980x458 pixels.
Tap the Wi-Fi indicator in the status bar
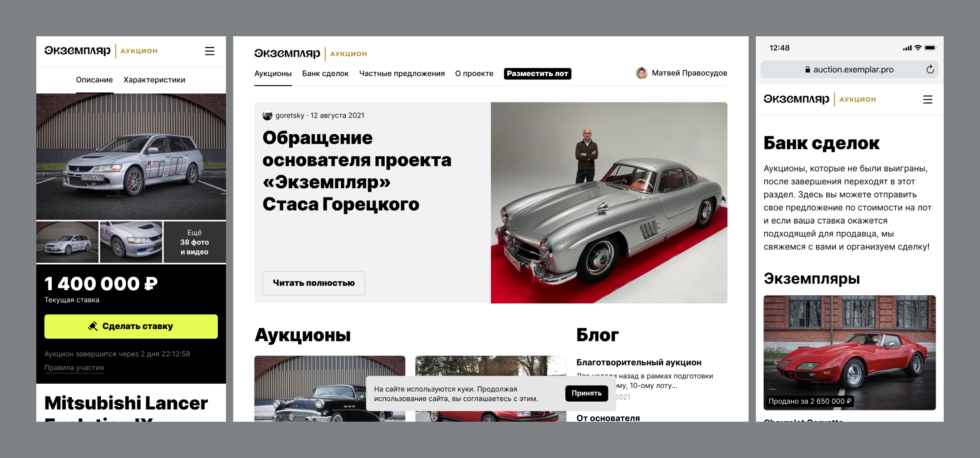point(918,48)
